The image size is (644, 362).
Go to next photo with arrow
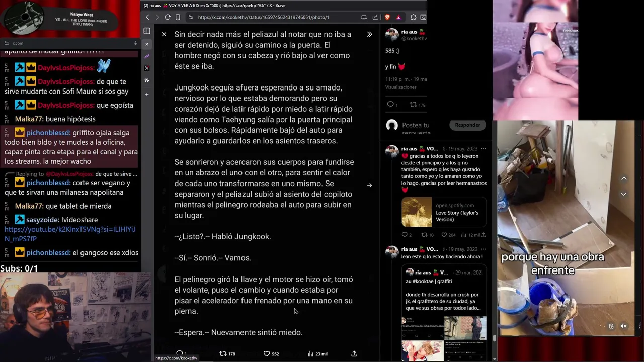[x=369, y=185]
